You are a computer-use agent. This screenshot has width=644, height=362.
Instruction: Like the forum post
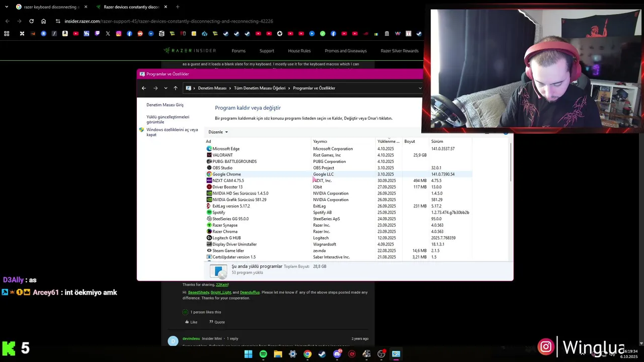pyautogui.click(x=191, y=322)
